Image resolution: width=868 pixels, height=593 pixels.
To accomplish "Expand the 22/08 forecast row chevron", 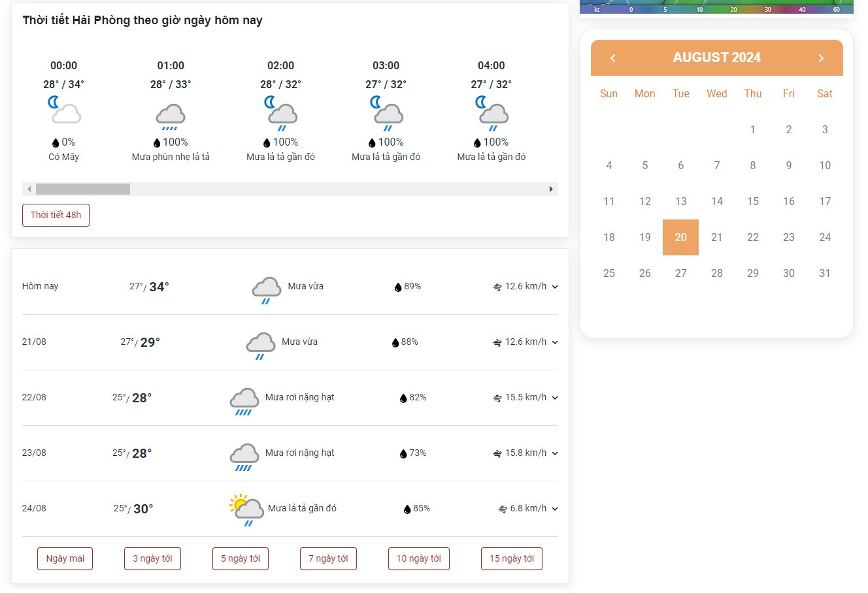I will pyautogui.click(x=555, y=398).
